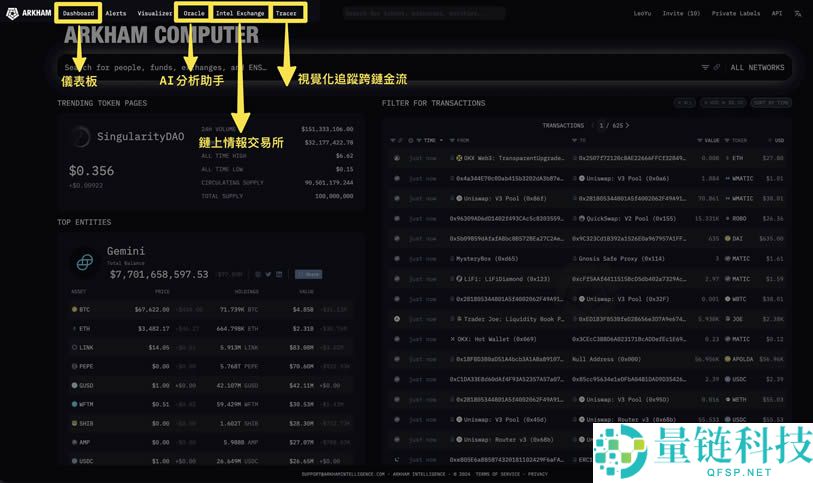Open the Dashboard tab

[x=79, y=13]
